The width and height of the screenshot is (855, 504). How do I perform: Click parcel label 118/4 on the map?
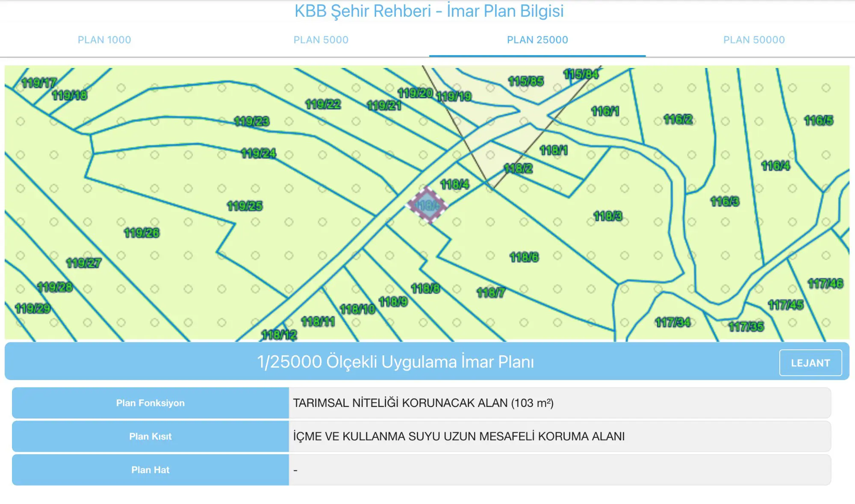tap(455, 184)
